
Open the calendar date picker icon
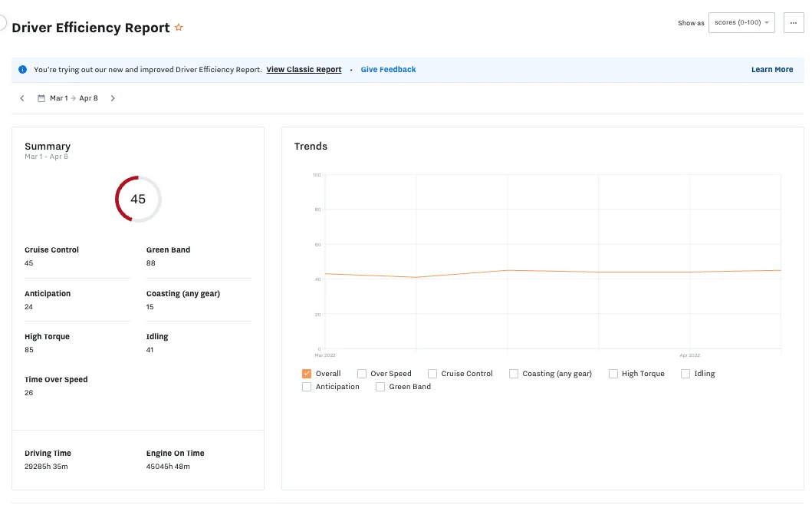41,98
